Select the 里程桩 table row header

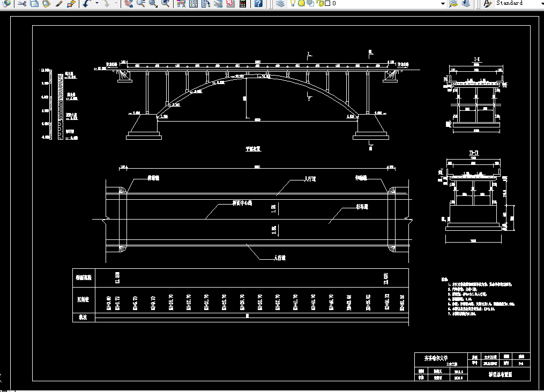pos(83,299)
